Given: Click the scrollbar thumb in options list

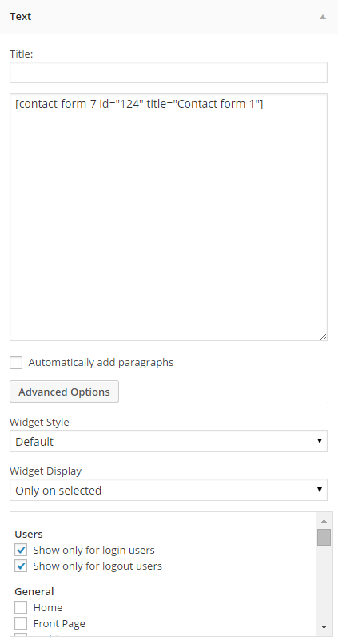Looking at the screenshot, I should click(324, 537).
